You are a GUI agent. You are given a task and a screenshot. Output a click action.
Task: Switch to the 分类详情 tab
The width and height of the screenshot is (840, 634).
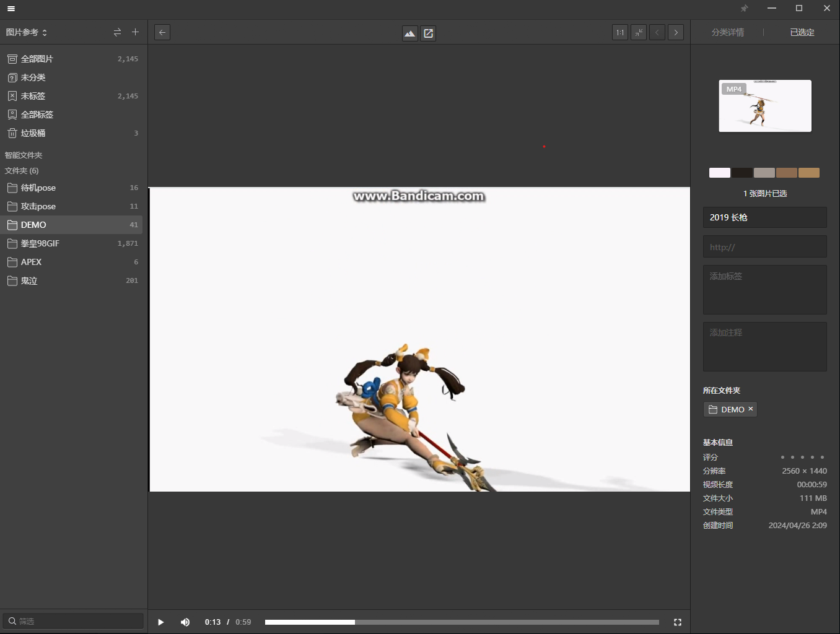point(728,32)
